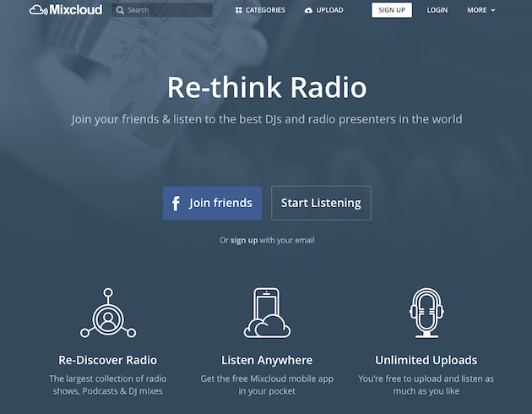
Task: Click the Facebook f icon
Action: pos(176,204)
